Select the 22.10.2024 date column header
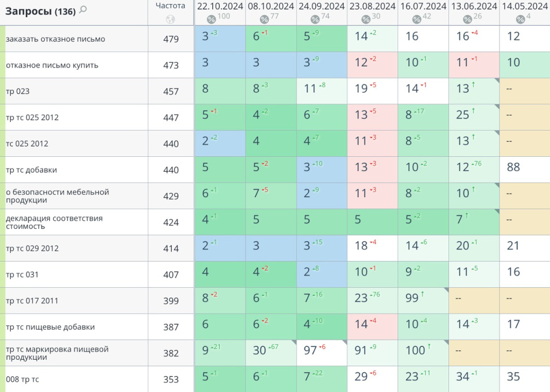 [220, 6]
